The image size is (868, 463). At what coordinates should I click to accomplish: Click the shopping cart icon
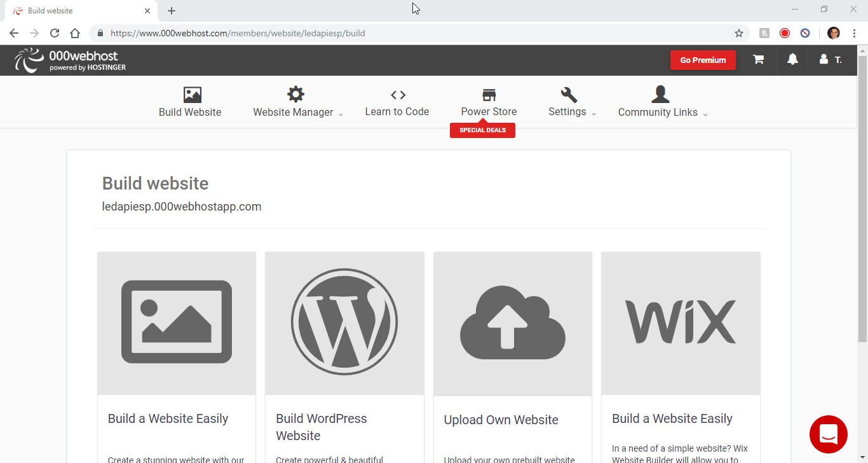click(758, 59)
